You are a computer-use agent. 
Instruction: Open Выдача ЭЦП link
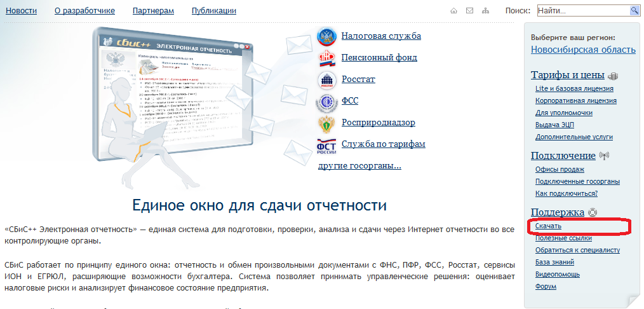(x=555, y=125)
